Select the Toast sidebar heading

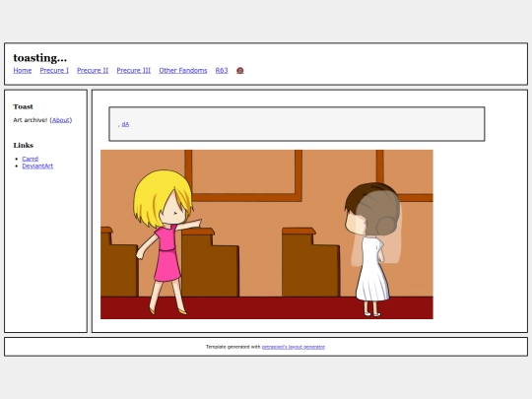[23, 106]
